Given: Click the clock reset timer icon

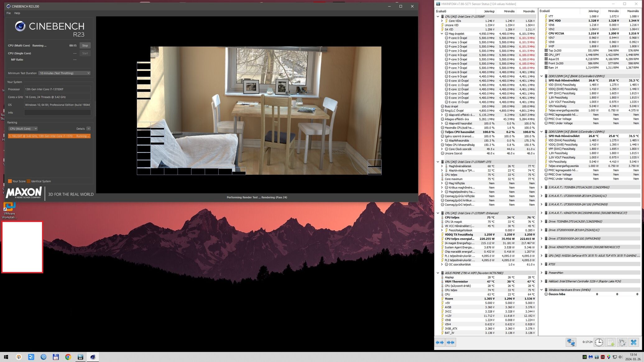Looking at the screenshot, I should coord(599,342).
